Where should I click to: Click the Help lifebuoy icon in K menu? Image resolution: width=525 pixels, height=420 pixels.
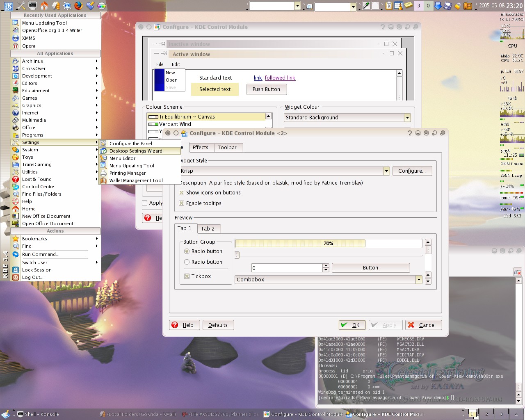(x=16, y=201)
